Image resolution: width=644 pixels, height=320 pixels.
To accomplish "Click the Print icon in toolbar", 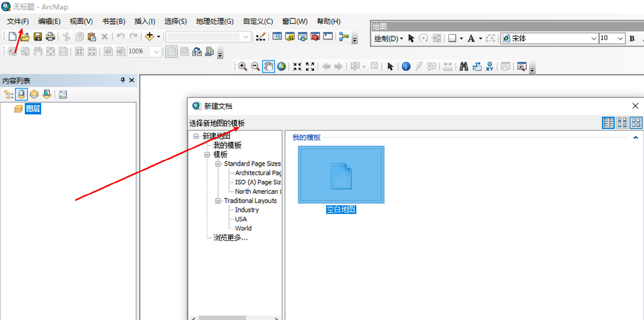I will 50,37.
